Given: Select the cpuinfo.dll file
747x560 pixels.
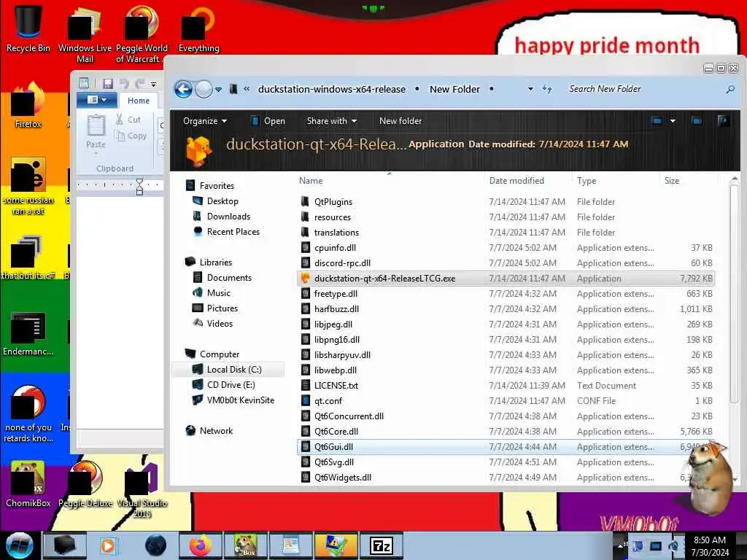Looking at the screenshot, I should tap(335, 248).
